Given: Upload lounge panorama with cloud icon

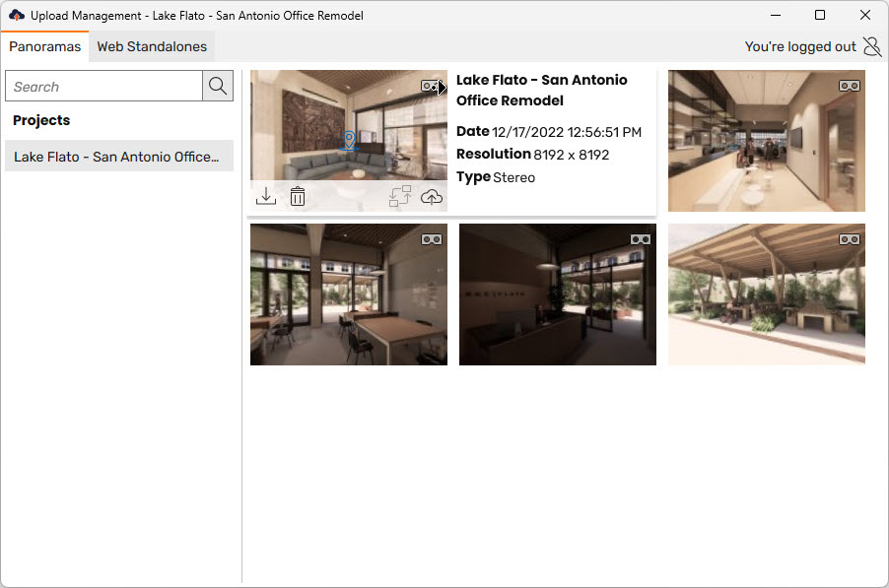Looking at the screenshot, I should [432, 196].
